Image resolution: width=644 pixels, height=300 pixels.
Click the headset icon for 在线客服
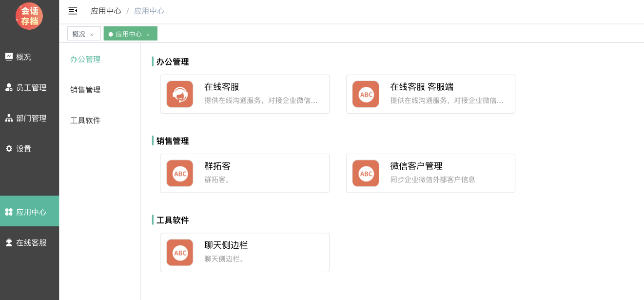180,94
